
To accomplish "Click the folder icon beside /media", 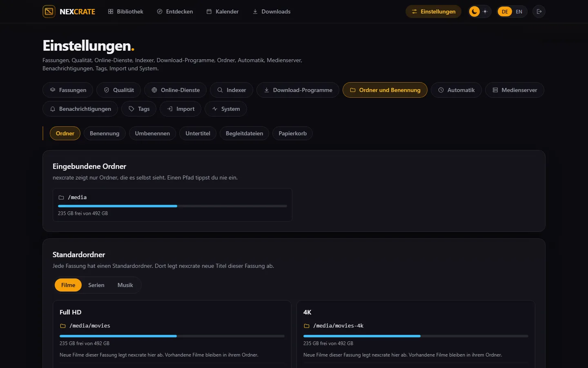I will 61,197.
